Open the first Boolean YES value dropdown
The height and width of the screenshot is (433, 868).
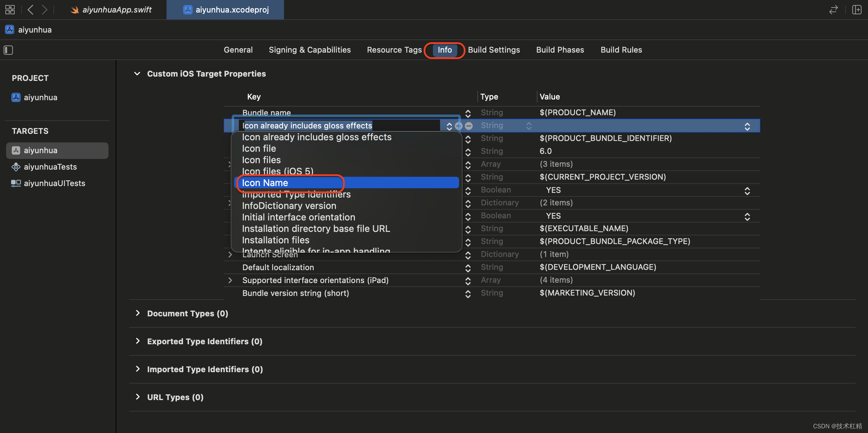point(747,191)
